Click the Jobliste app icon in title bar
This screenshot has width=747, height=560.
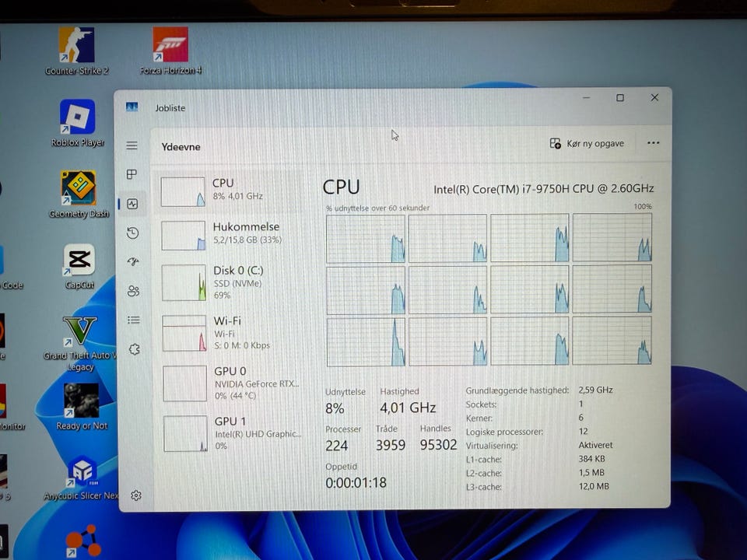[x=132, y=107]
